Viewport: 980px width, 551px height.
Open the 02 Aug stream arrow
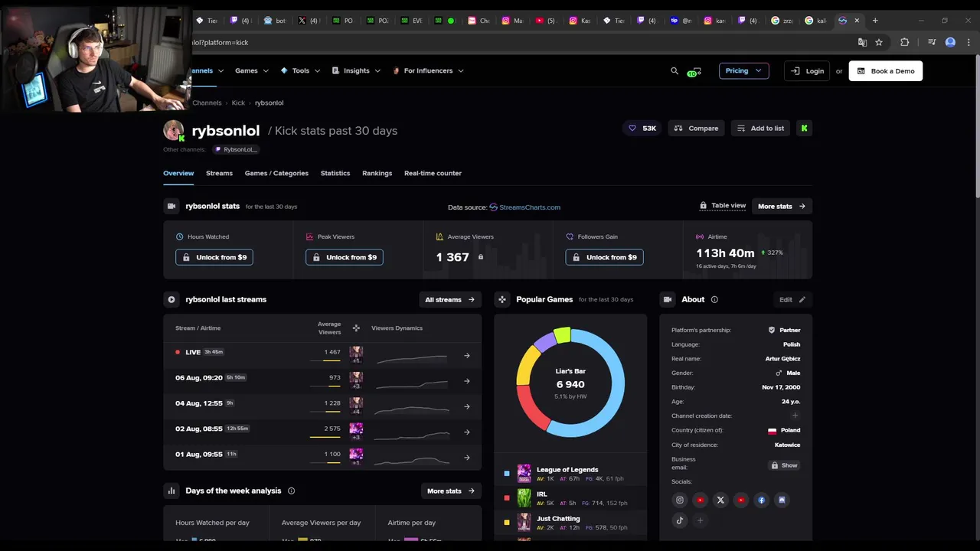coord(467,432)
